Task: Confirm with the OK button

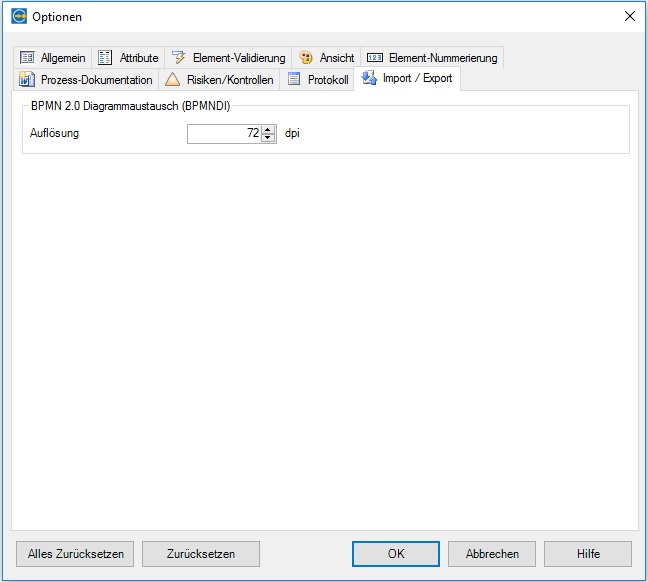Action: [x=396, y=554]
